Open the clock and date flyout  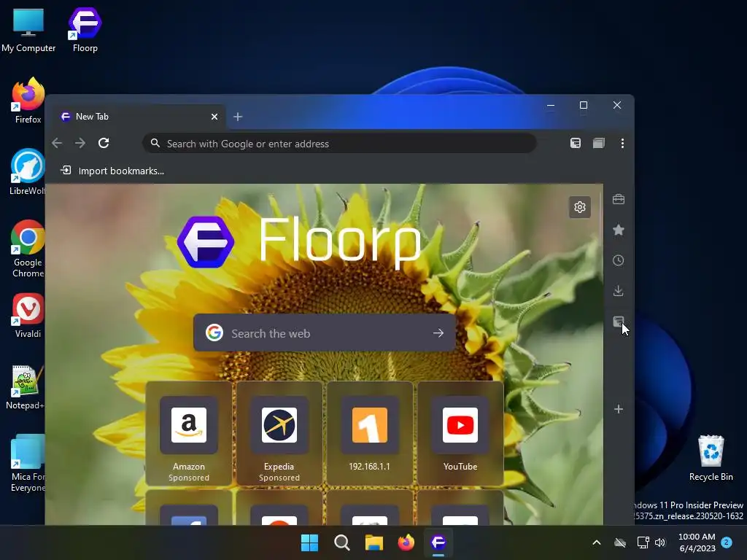coord(697,542)
